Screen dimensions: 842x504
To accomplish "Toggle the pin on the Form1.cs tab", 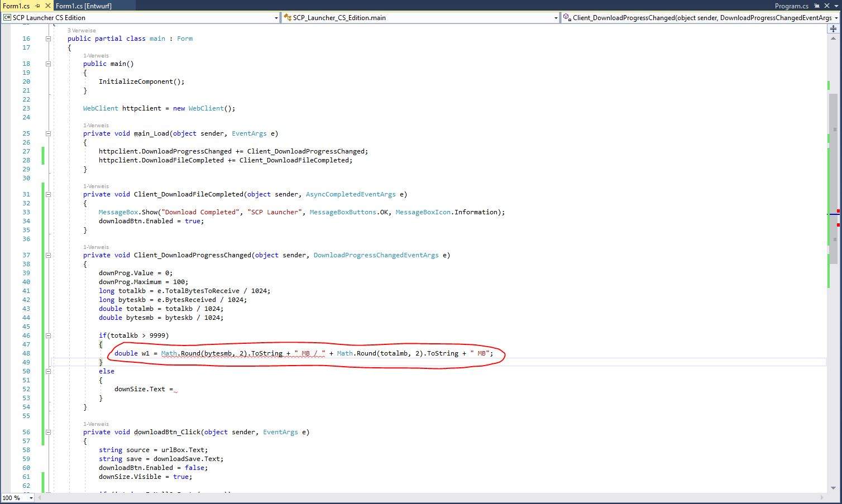I will (x=37, y=6).
